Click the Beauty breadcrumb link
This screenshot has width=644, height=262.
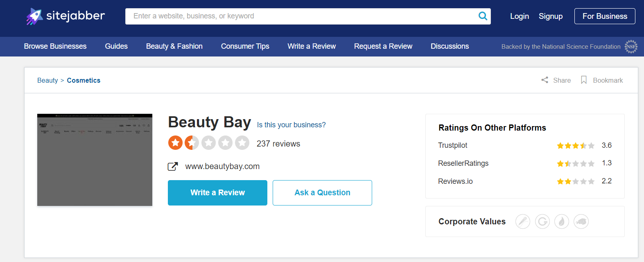coord(47,80)
